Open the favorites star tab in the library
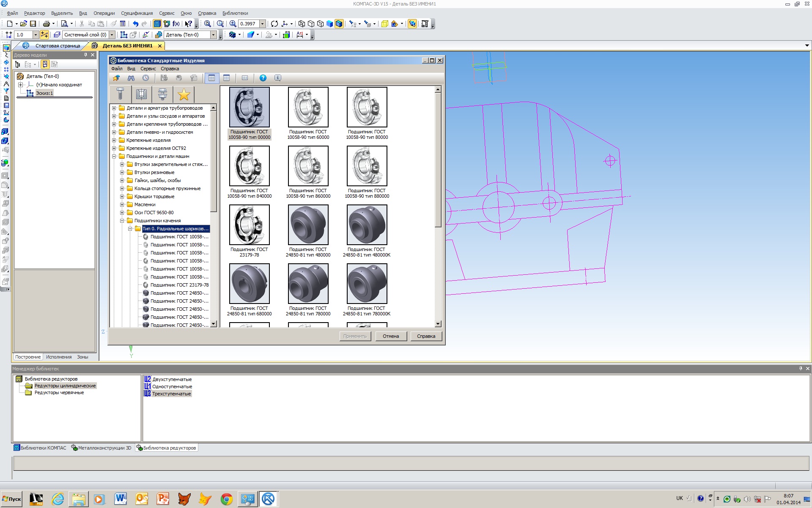 184,94
